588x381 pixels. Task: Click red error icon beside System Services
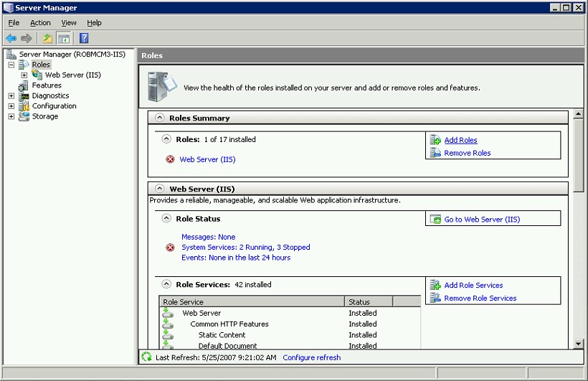point(170,248)
